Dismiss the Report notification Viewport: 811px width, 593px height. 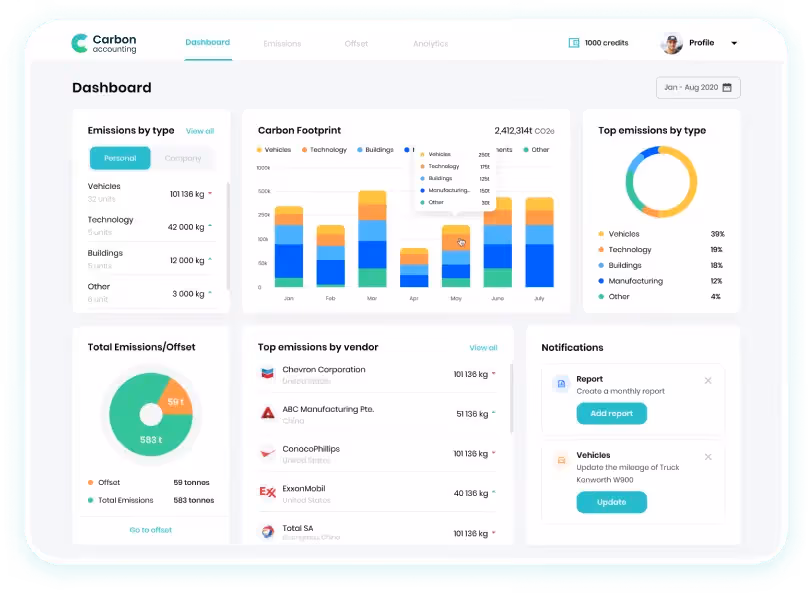708,381
